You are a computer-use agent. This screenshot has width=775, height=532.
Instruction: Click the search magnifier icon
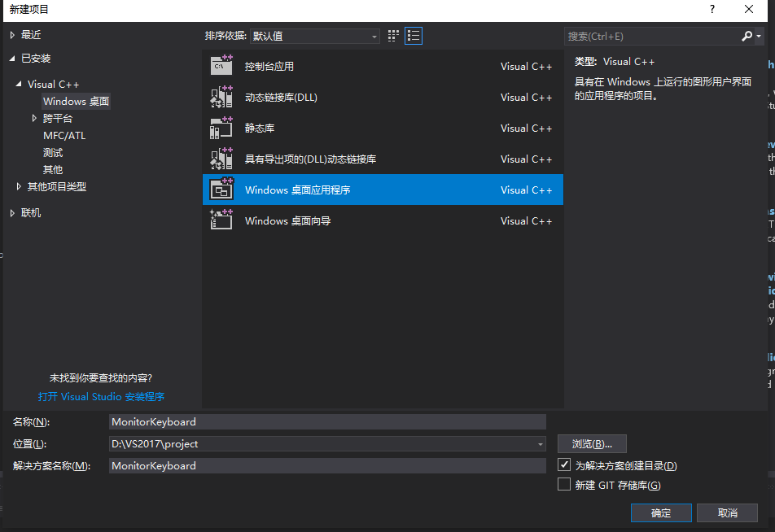(747, 36)
